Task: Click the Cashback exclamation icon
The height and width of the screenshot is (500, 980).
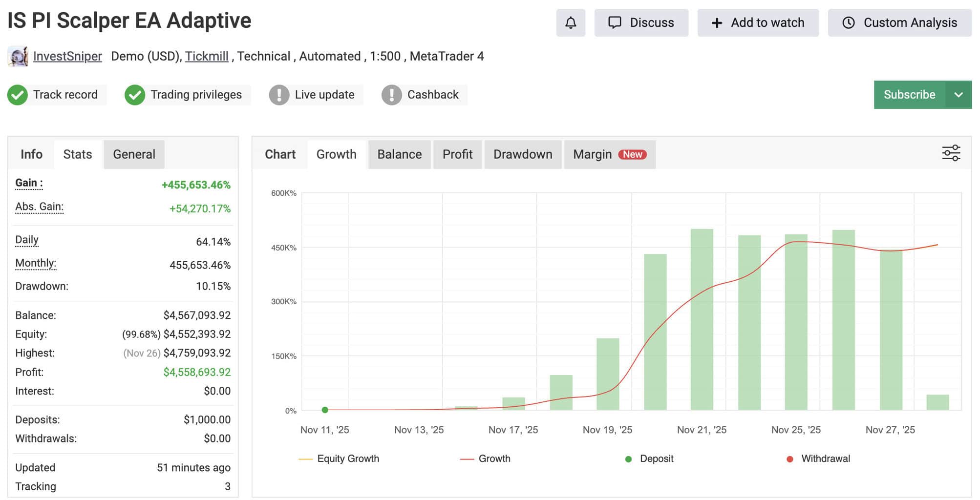Action: (391, 95)
